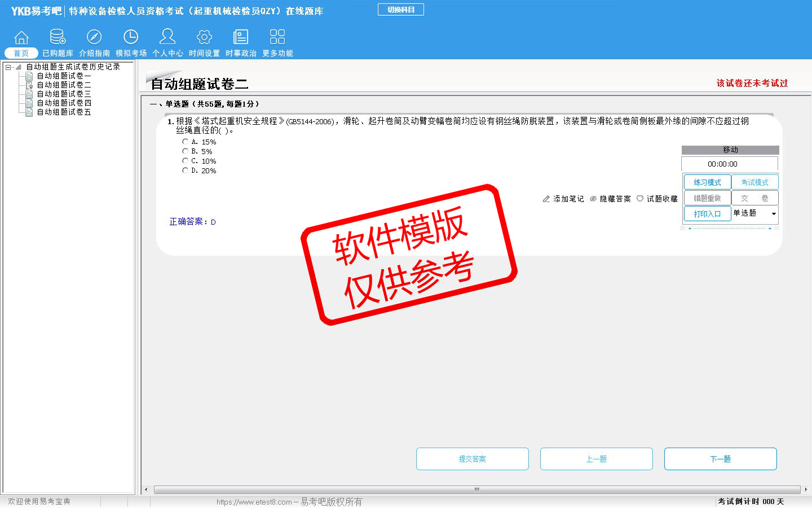Open the time settings gear icon (时间设置)
This screenshot has height=508, width=812.
point(204,37)
